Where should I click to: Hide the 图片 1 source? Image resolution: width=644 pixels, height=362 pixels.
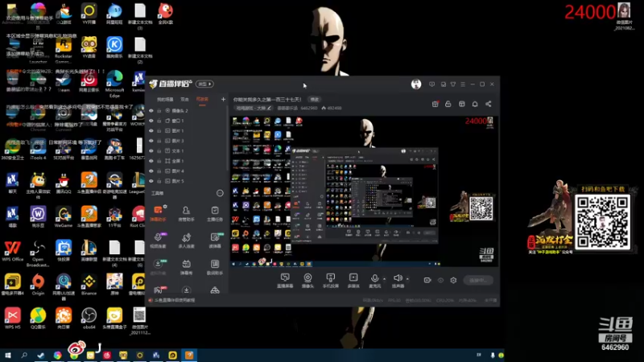click(x=151, y=131)
